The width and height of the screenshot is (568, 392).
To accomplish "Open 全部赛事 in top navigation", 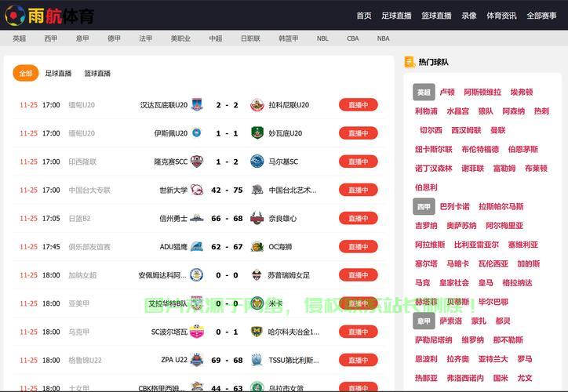I will (x=541, y=16).
